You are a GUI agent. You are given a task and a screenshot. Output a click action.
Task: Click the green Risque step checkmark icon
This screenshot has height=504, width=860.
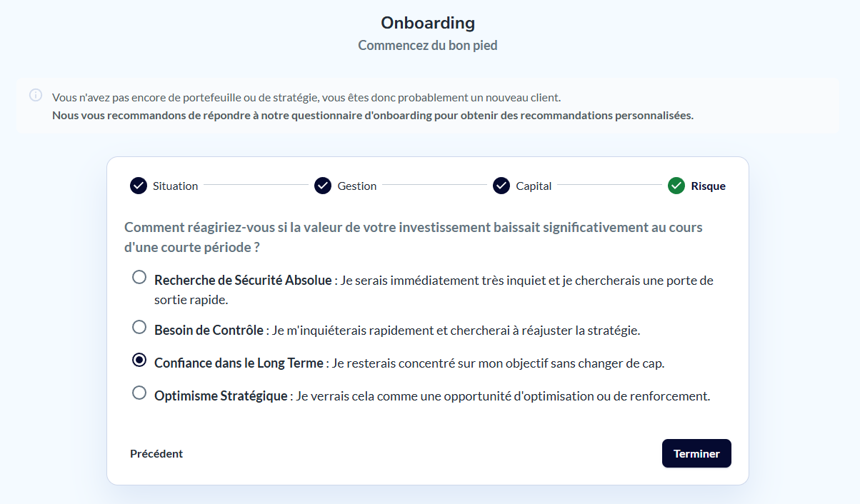pos(676,186)
